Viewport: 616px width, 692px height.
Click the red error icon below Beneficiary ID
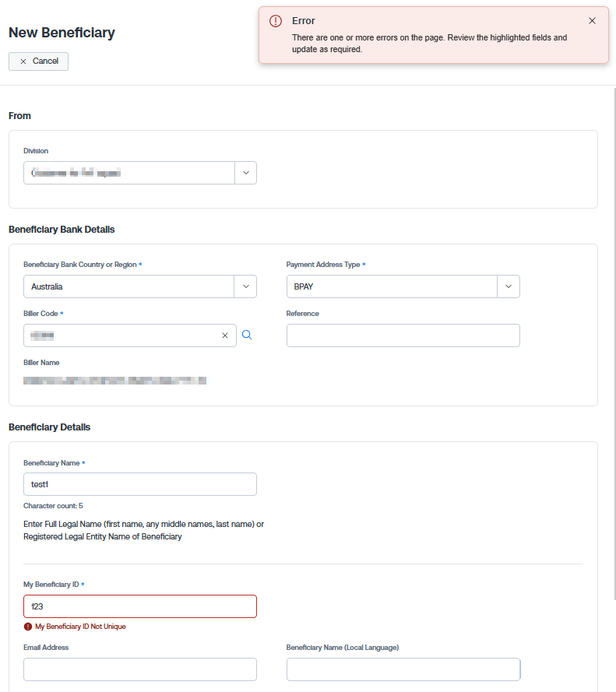[x=28, y=627]
